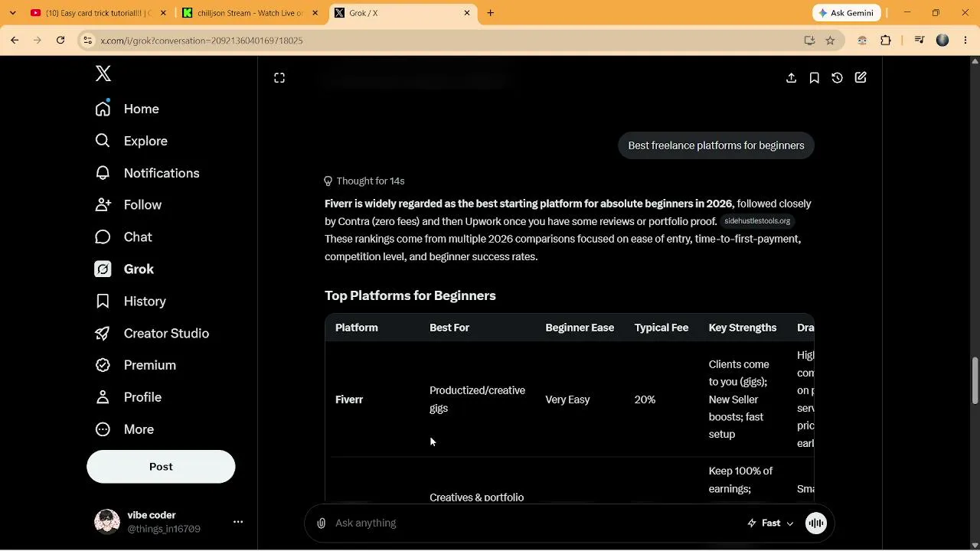Open Chat from the sidebar

coord(123,237)
